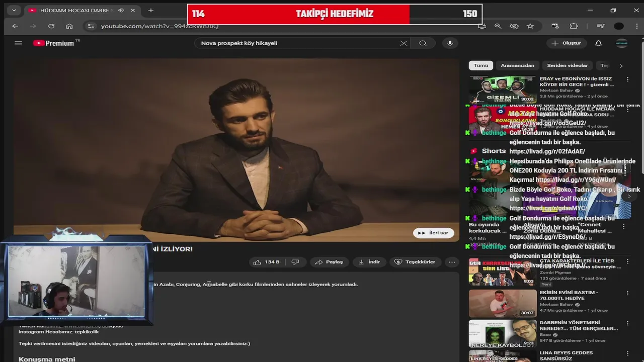Submit the search with magnifier button
This screenshot has width=644, height=362.
[x=423, y=43]
